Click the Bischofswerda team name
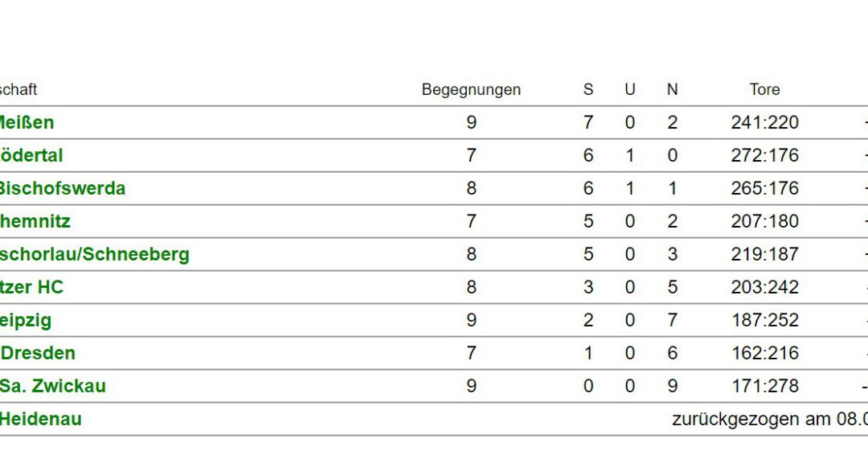Screen dimensions: 868x455 [x=63, y=188]
